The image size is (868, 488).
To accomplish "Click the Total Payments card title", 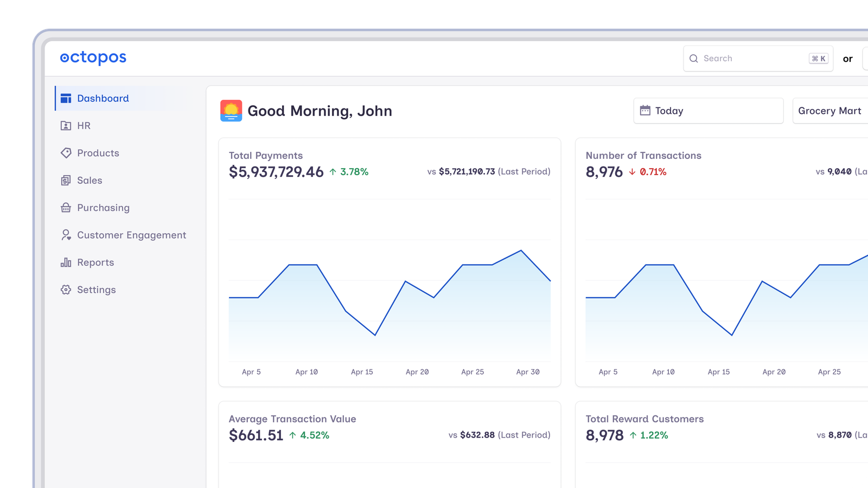I will (266, 156).
